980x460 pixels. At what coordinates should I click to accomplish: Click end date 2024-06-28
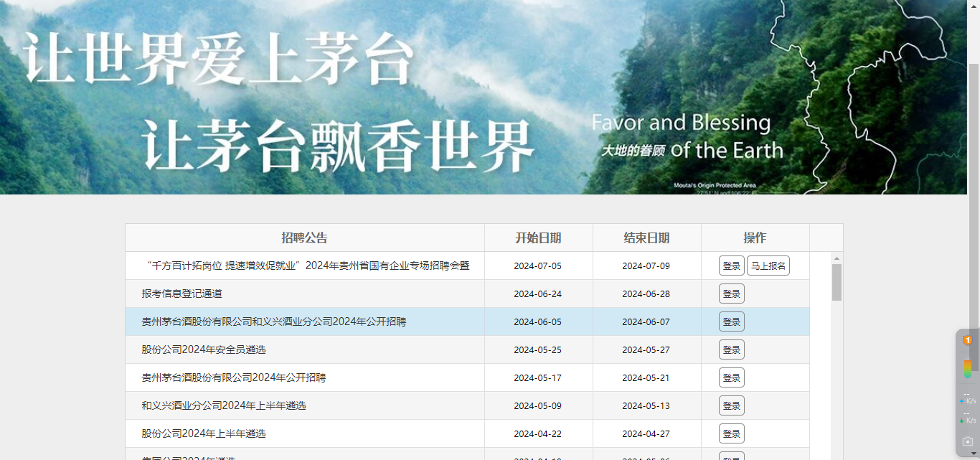(x=646, y=294)
